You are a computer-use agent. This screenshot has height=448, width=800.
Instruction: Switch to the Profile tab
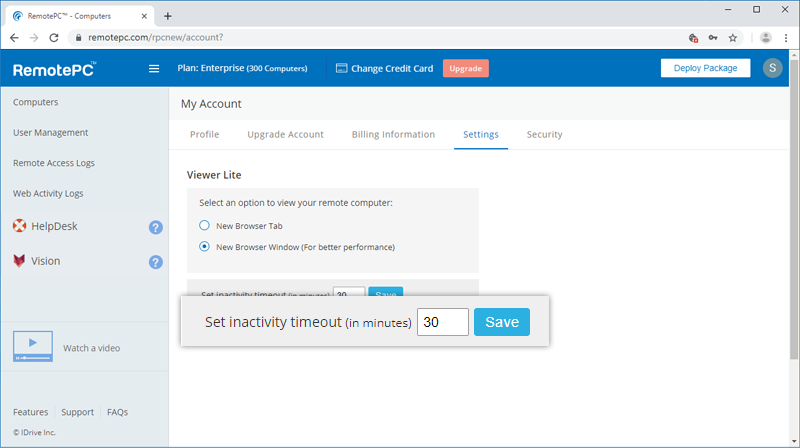[x=205, y=134]
